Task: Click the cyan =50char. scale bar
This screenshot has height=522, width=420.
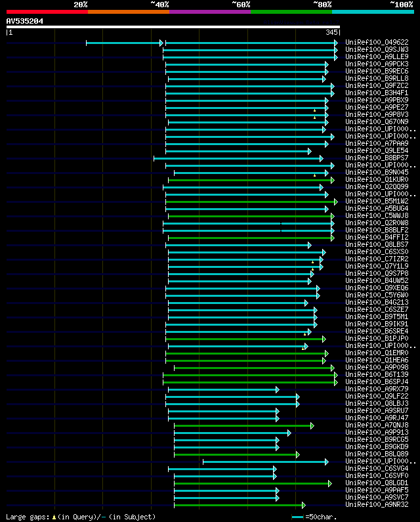Action: point(297,517)
